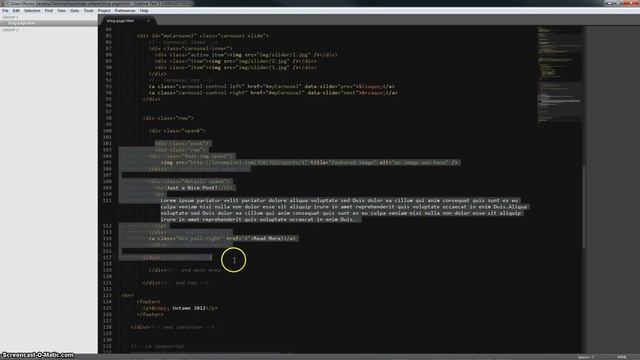Click the slider/1.jpg image line
640x360 pixels.
pyautogui.click(x=246, y=55)
